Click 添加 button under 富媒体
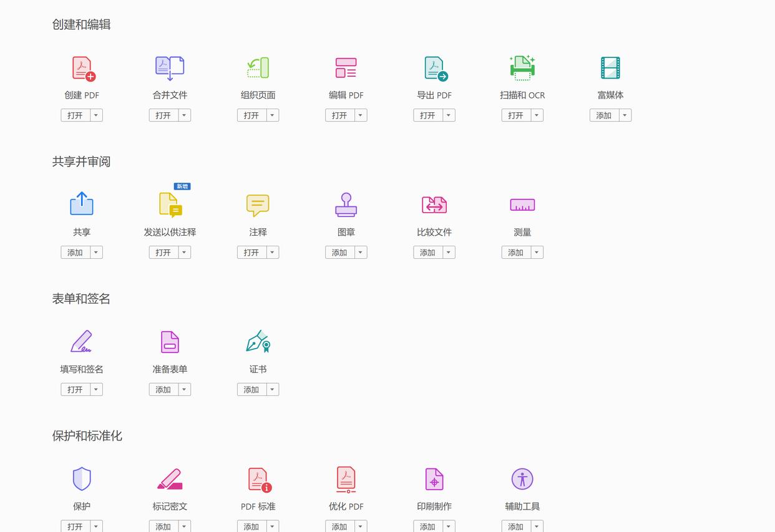This screenshot has width=775, height=532. click(x=603, y=115)
